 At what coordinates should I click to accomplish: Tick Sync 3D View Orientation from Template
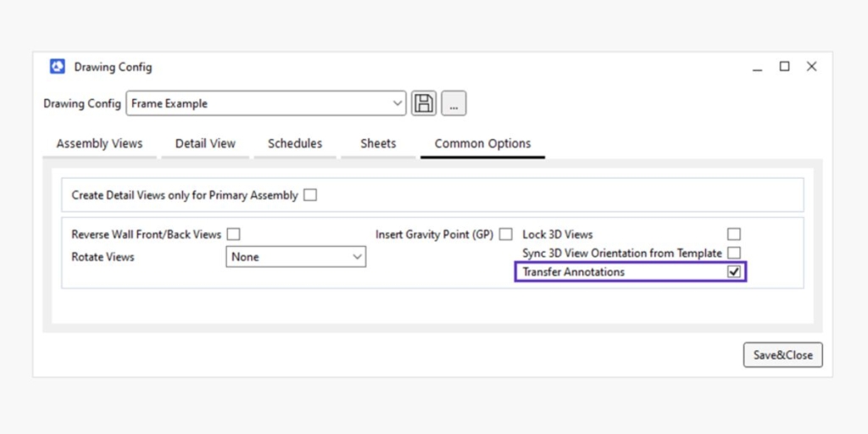(734, 253)
